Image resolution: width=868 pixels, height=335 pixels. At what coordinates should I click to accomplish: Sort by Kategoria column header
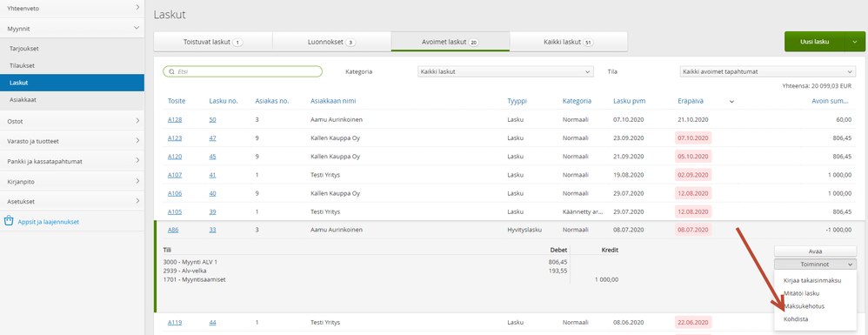pyautogui.click(x=577, y=101)
